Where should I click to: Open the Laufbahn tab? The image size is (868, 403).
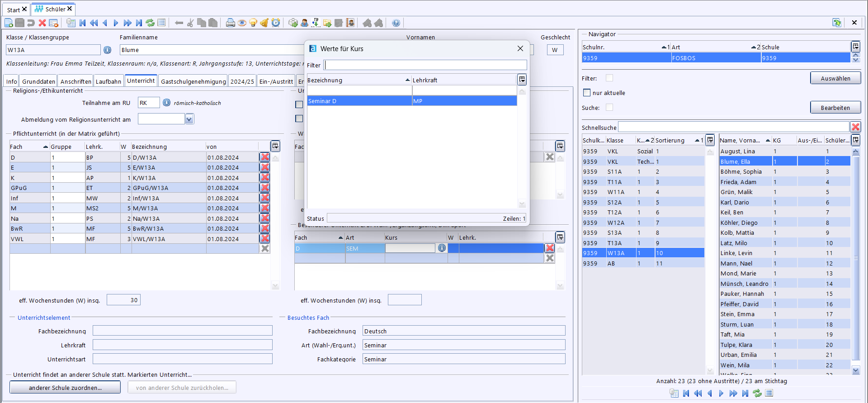108,81
